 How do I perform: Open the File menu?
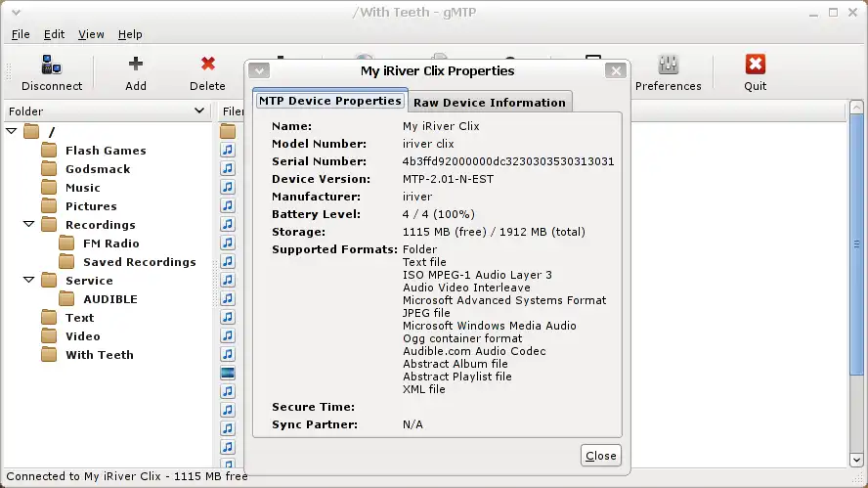21,34
